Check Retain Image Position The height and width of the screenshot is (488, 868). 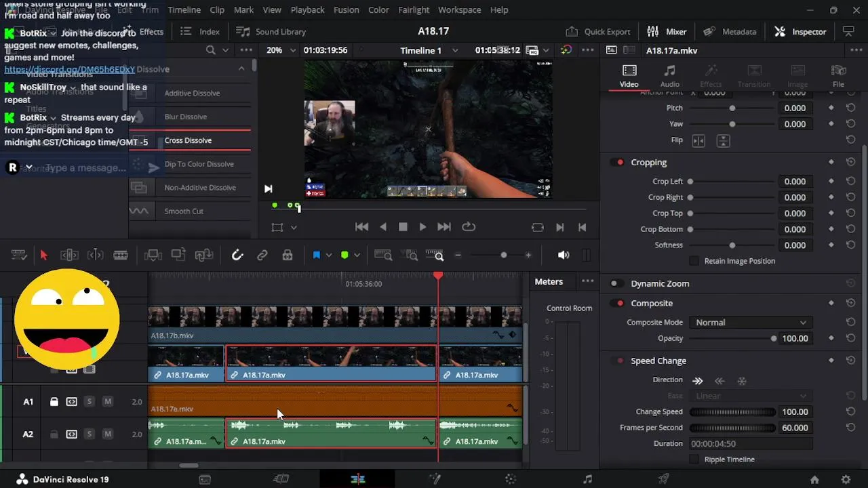click(x=694, y=261)
